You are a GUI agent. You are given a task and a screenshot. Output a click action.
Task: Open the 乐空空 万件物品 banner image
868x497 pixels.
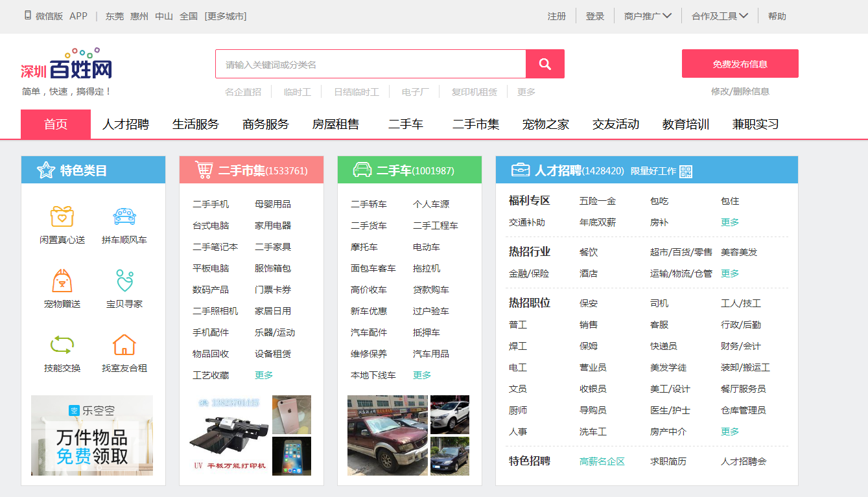[92, 435]
